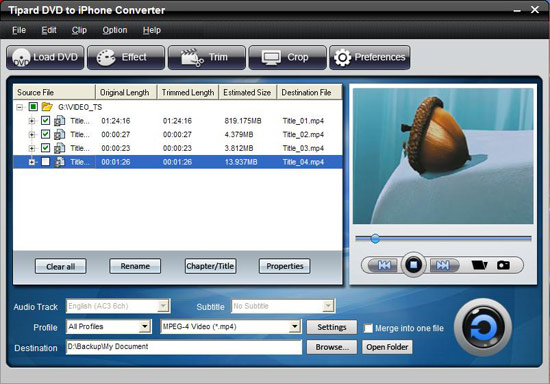Expand the Title_04.mp4 row node
The image size is (550, 384).
32,162
